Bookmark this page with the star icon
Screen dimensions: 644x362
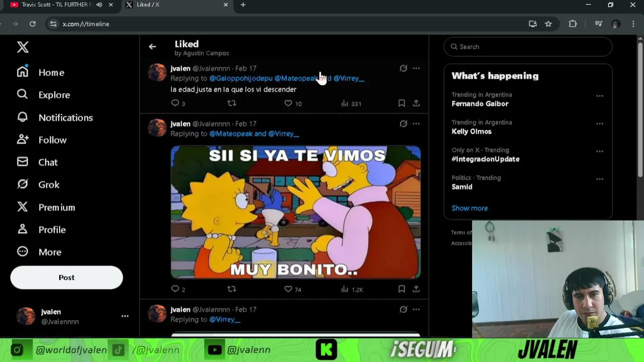coord(548,24)
